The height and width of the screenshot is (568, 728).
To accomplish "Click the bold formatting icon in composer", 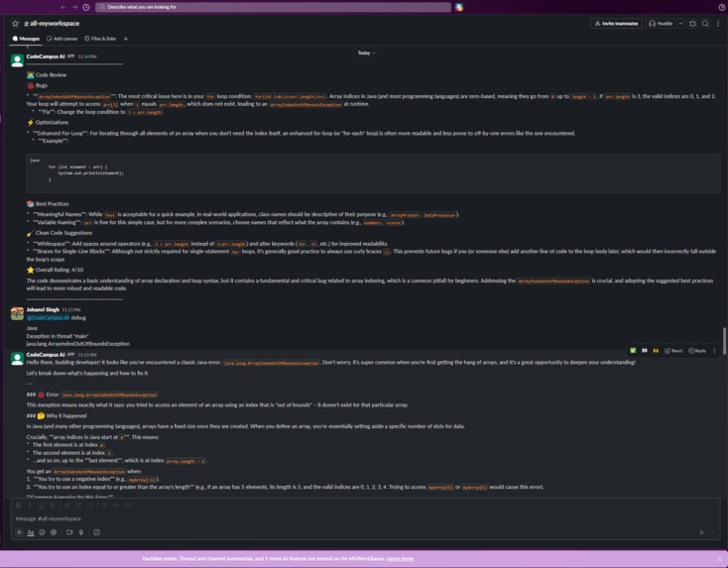I will (18, 506).
